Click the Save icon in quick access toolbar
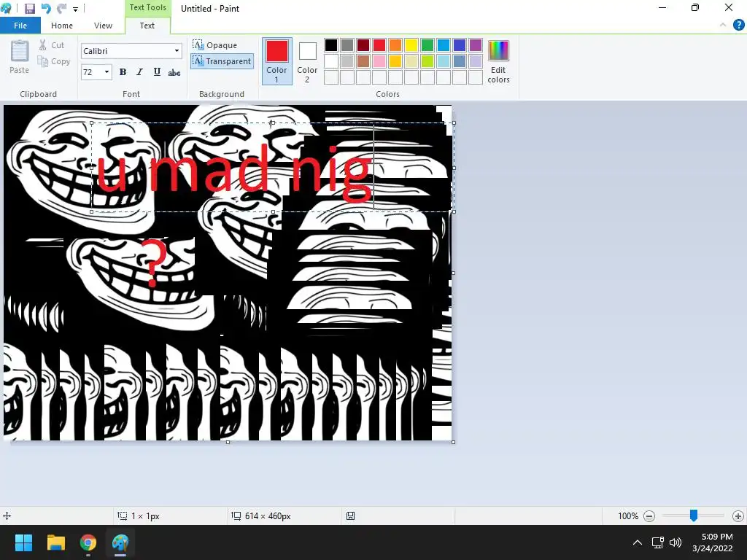This screenshot has height=560, width=747. (29, 9)
